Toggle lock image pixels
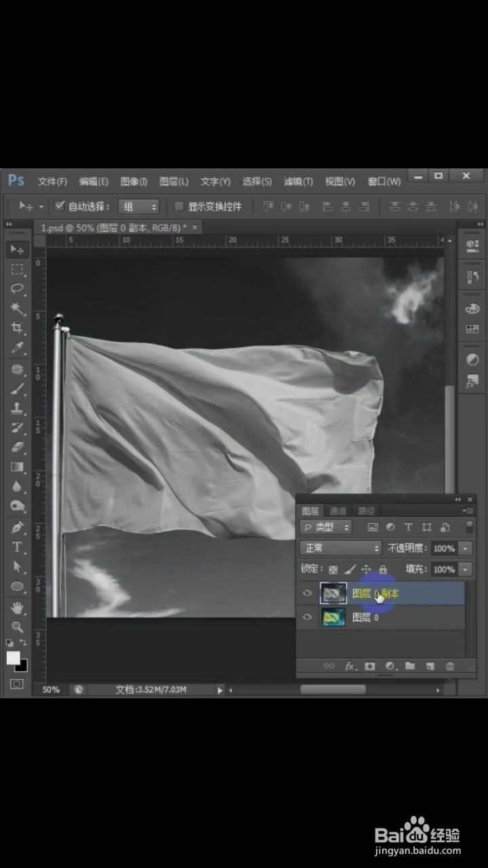Screen dimensions: 488x868 coord(350,570)
